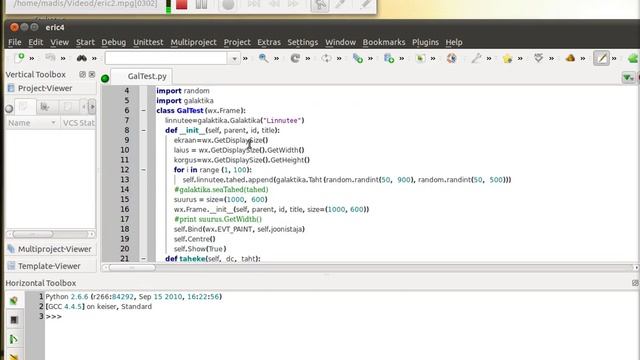The image size is (640, 360).
Task: Open the Multiproject menu
Action: (x=193, y=42)
